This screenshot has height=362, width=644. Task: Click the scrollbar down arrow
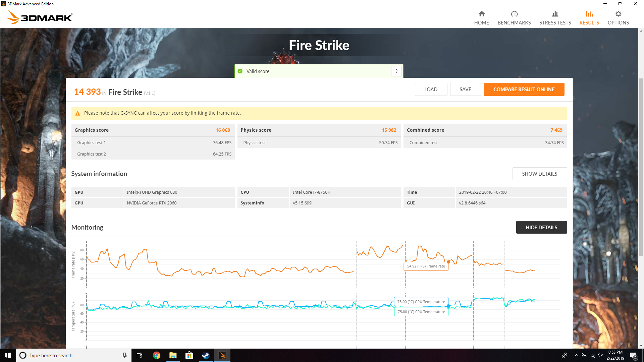pyautogui.click(x=641, y=346)
